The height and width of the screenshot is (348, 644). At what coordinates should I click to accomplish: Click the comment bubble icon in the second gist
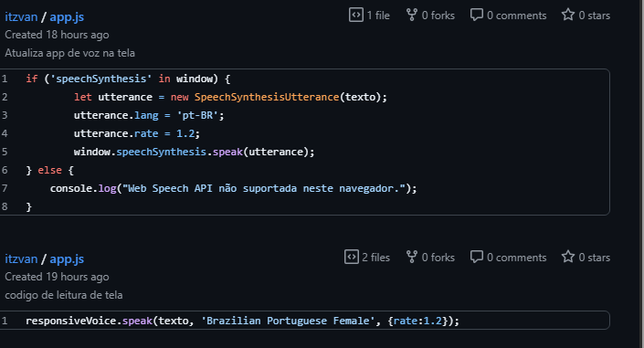click(x=477, y=257)
